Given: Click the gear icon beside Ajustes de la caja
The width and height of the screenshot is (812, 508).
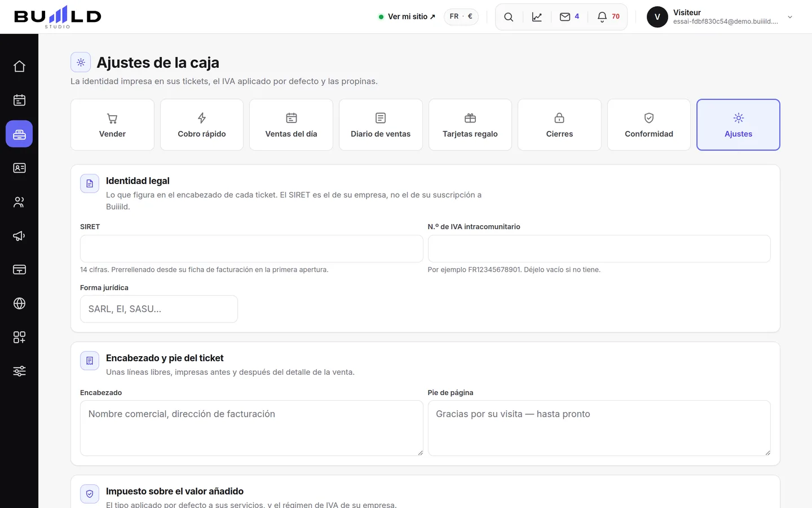Looking at the screenshot, I should [x=81, y=63].
